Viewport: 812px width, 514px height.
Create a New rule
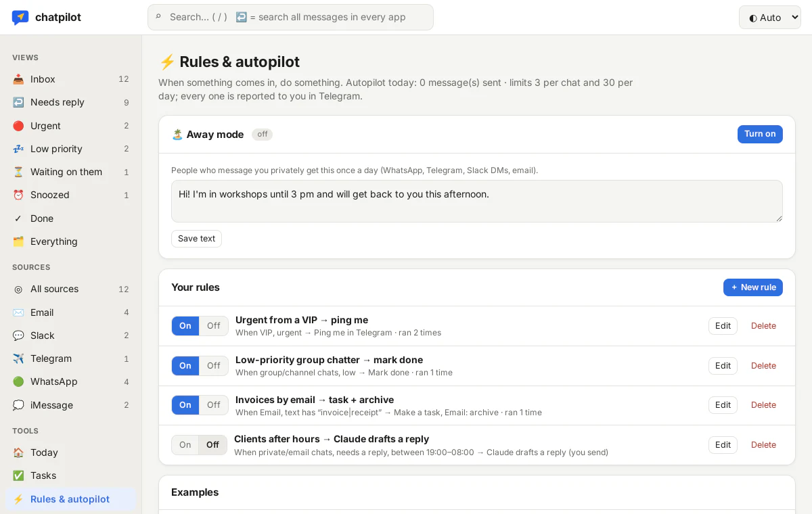(753, 287)
